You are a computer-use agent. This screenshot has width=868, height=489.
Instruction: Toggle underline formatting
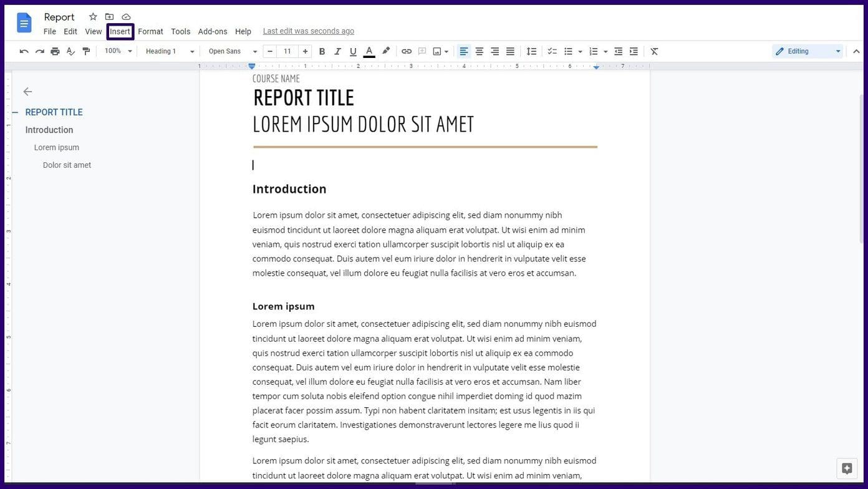[353, 51]
